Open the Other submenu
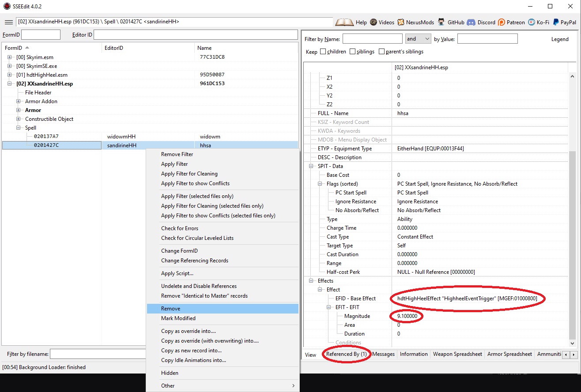This screenshot has height=392, width=581. tap(223, 386)
